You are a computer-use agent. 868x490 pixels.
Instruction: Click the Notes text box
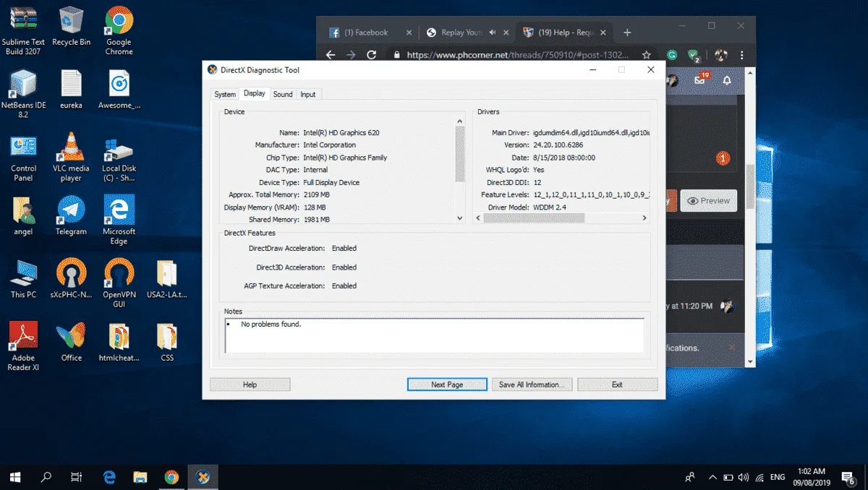point(434,336)
